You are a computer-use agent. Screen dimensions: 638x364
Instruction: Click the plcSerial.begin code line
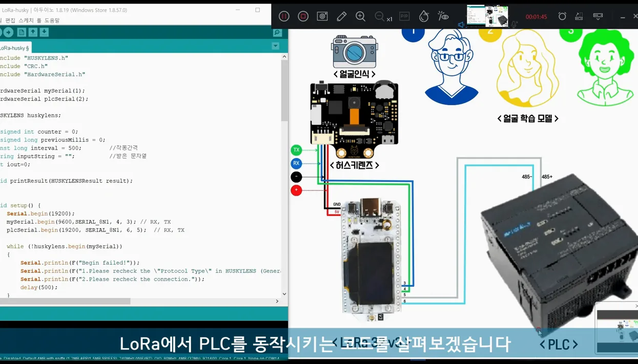click(x=95, y=230)
